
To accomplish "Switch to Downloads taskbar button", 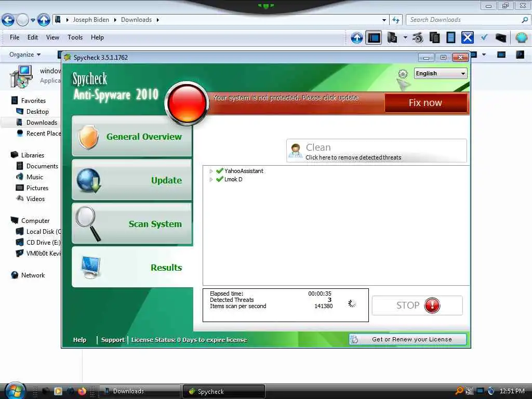I will pos(139,391).
